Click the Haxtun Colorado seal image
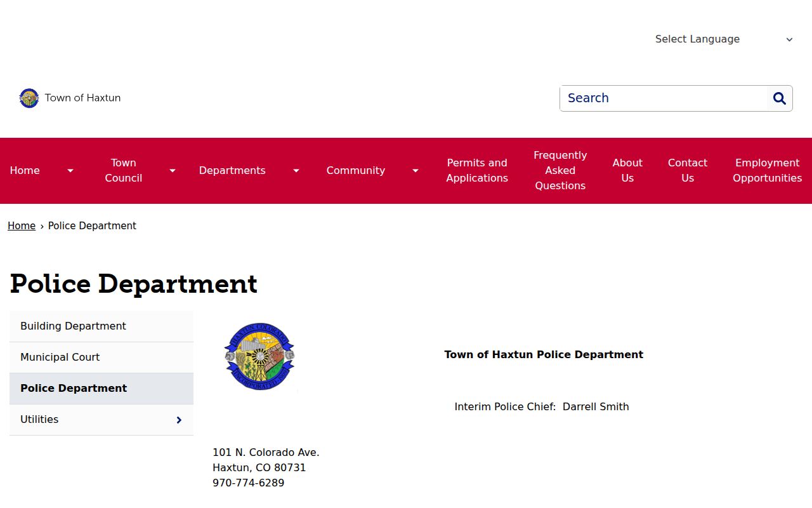The height and width of the screenshot is (508, 812). [259, 356]
